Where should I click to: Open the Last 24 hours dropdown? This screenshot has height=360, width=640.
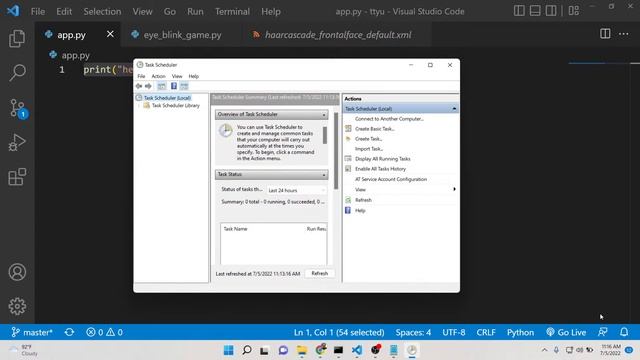[296, 191]
